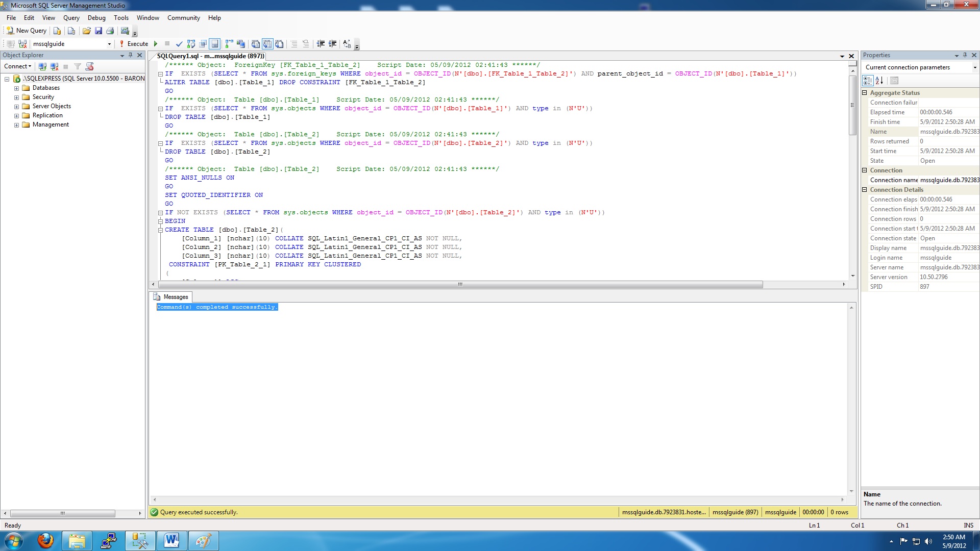Open the File menu

pyautogui.click(x=11, y=18)
